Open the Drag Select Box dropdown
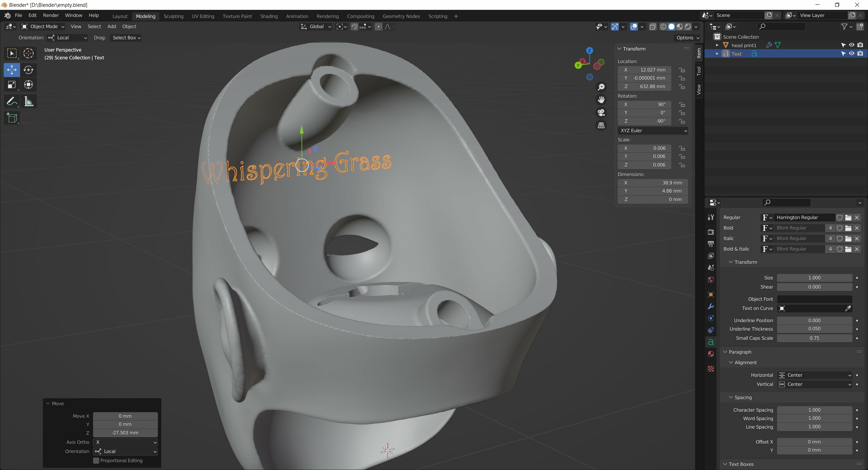868x470 pixels. tap(126, 38)
